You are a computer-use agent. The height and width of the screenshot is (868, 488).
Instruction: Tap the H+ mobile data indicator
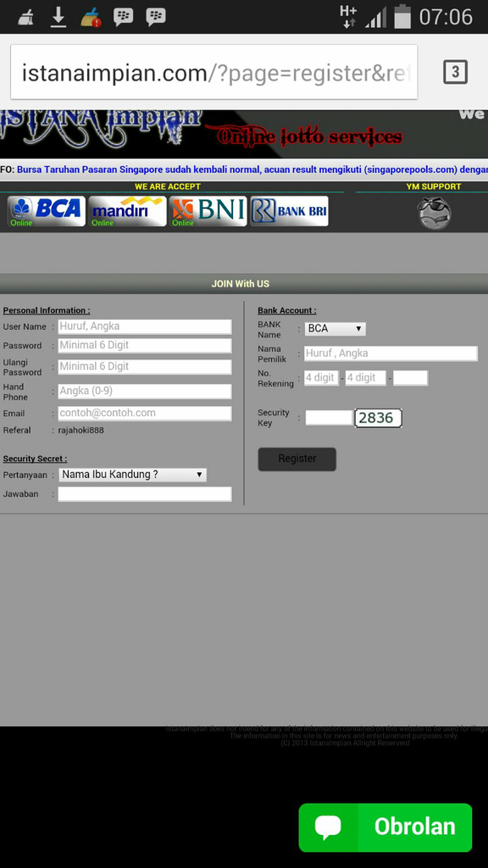[348, 17]
